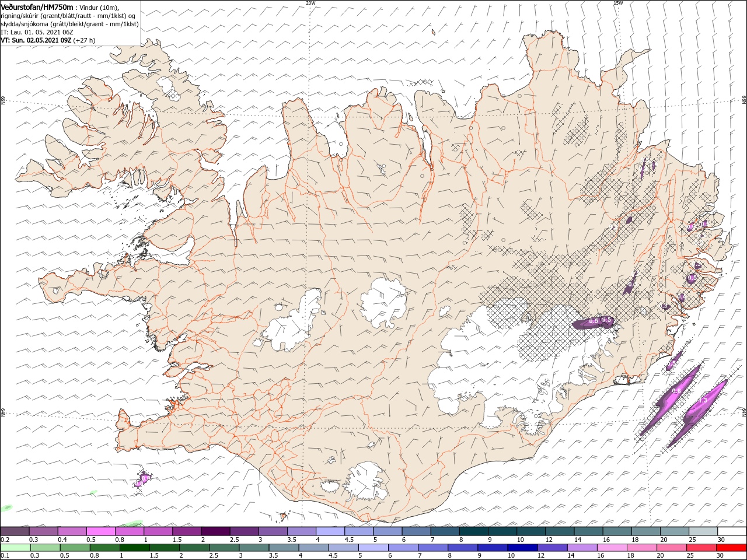Click the hot pink 20 swatch, lower scale
This screenshot has height=560, width=747.
click(671, 548)
